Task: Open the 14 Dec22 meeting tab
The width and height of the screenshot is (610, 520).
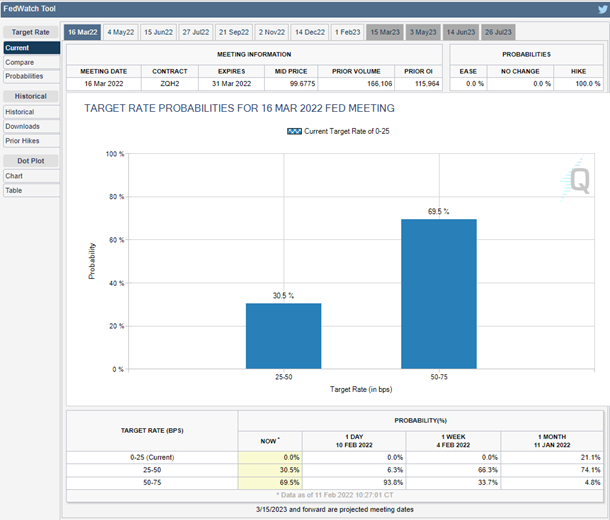Action: coord(311,33)
